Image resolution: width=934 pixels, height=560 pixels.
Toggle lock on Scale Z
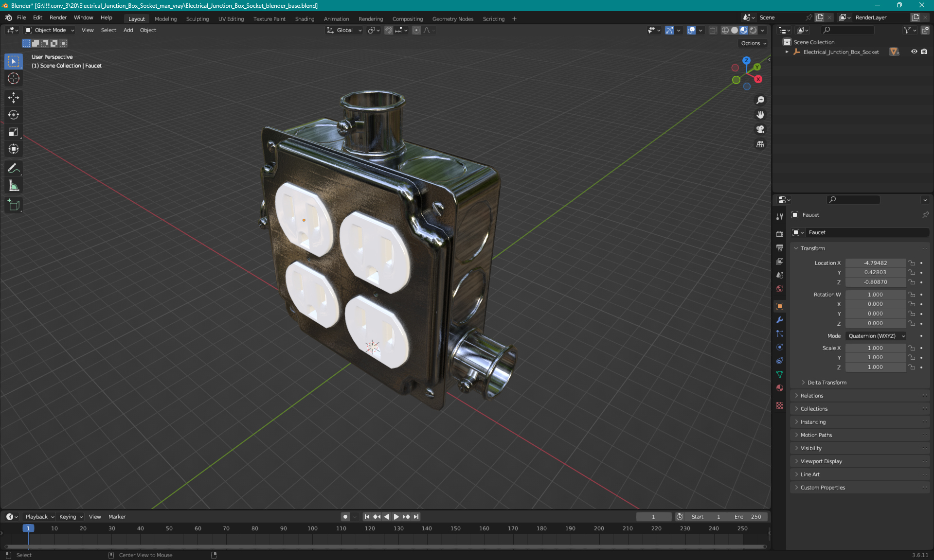tap(912, 367)
